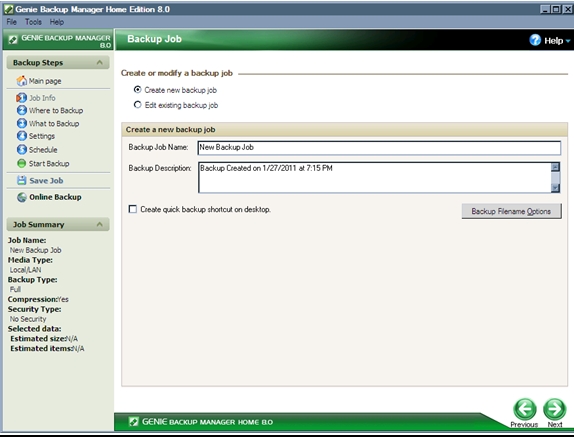The width and height of the screenshot is (574, 437).
Task: Collapse the Backup Steps panel
Action: tap(100, 63)
